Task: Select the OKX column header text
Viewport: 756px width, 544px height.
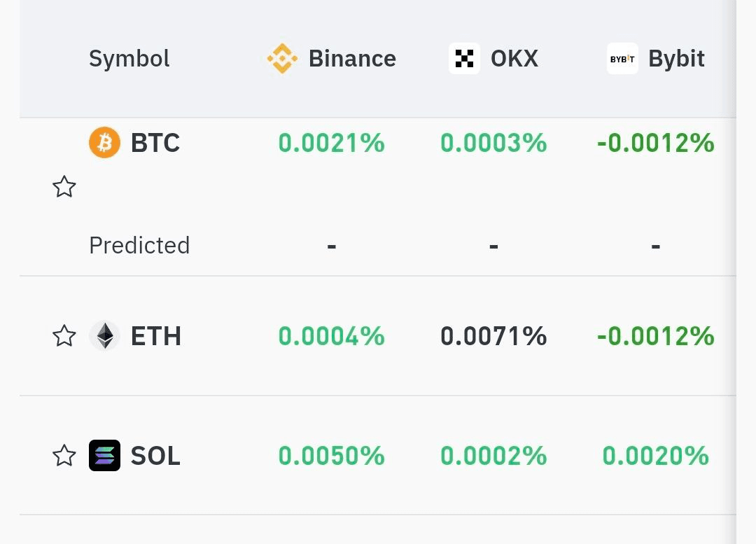Action: pos(514,58)
